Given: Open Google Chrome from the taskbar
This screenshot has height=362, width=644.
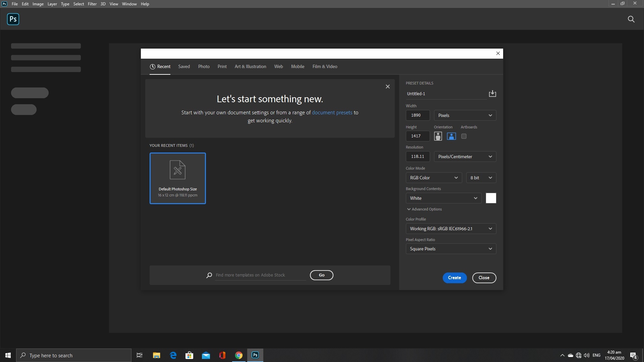Looking at the screenshot, I should pyautogui.click(x=238, y=355).
